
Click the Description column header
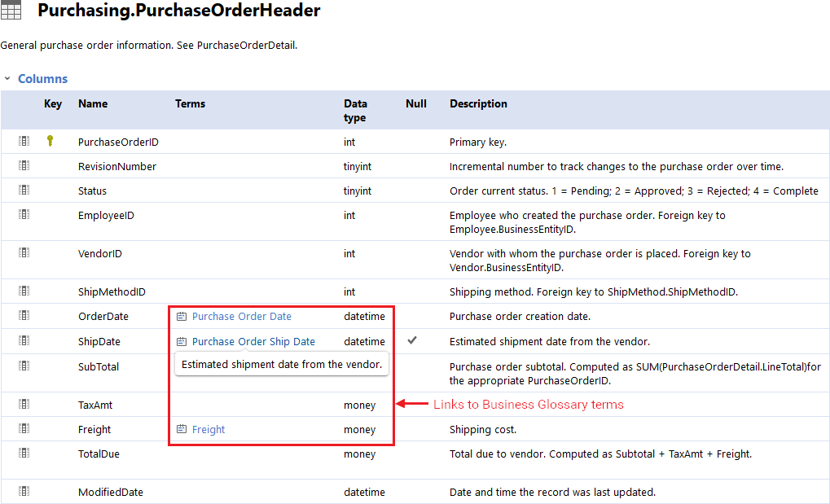[x=478, y=104]
